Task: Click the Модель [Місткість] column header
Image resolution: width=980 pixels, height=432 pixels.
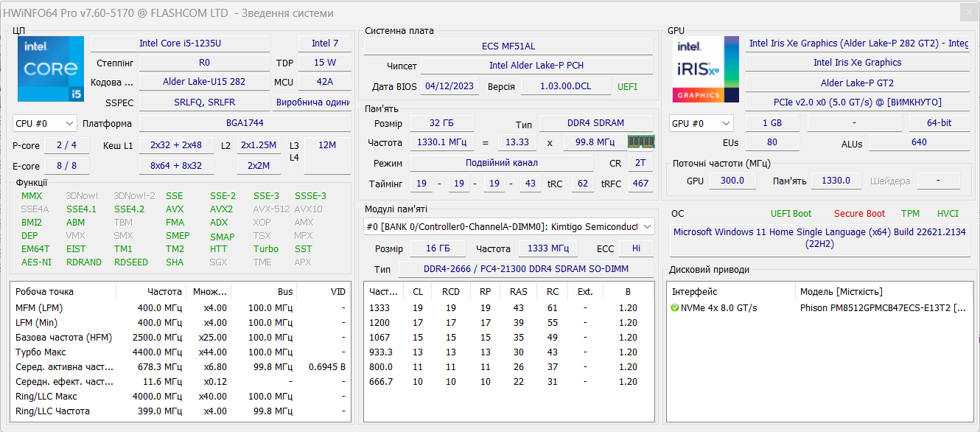Action: click(x=841, y=291)
